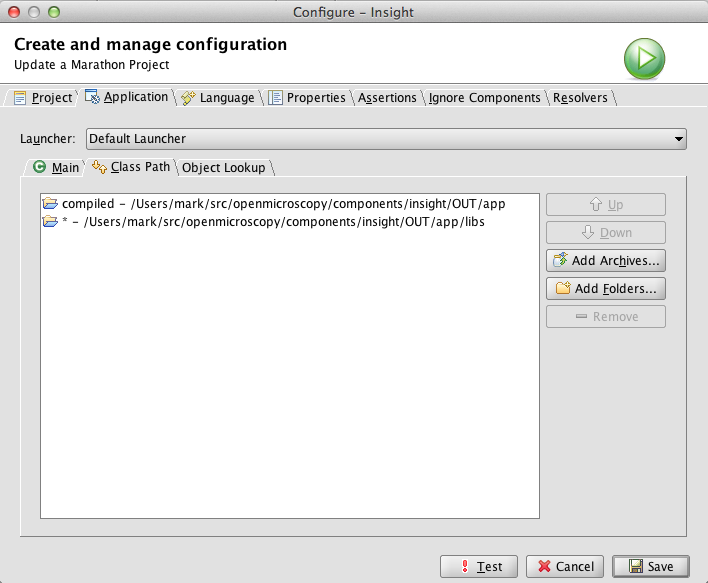Switch to the Resolvers tab
Viewport: 708px width, 583px height.
[x=580, y=98]
